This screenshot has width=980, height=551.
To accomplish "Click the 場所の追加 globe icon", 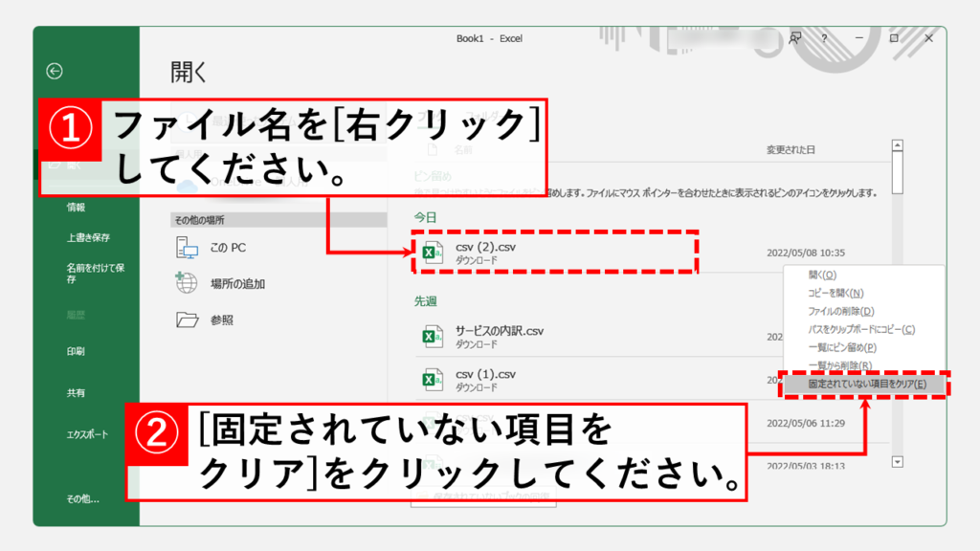I will click(x=187, y=284).
